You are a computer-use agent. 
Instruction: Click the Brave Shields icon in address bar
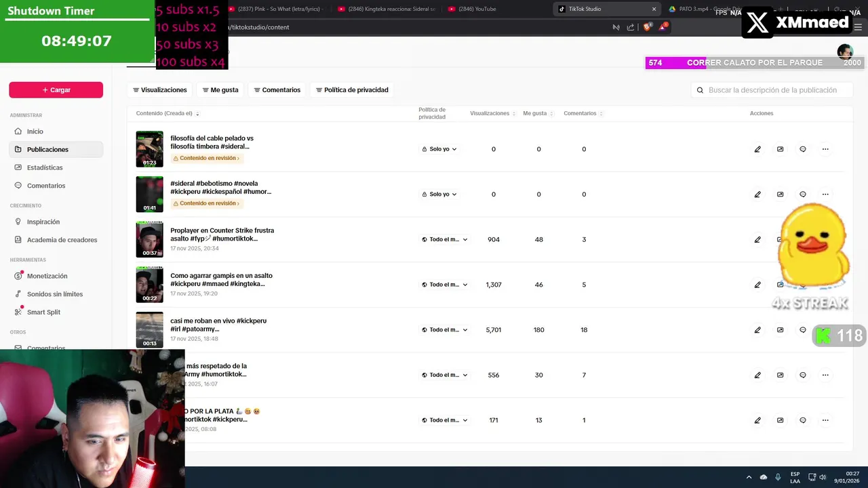(x=647, y=27)
